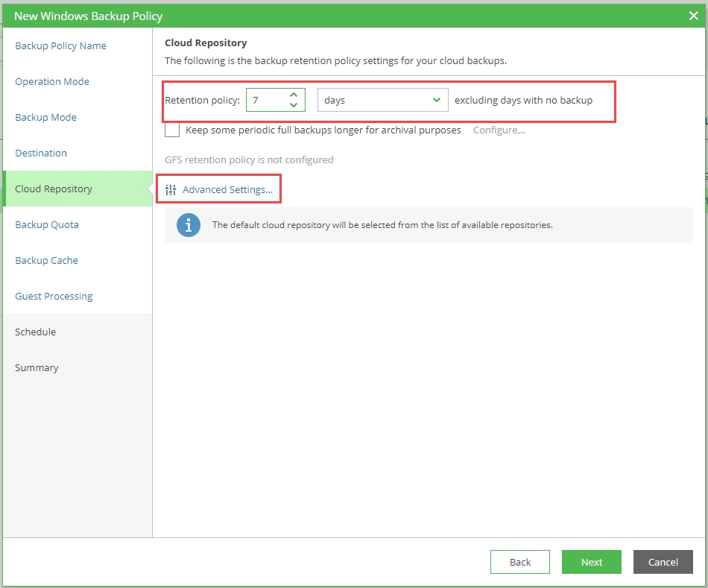Image resolution: width=708 pixels, height=588 pixels.
Task: Click inside the retention policy number field
Action: pos(265,100)
